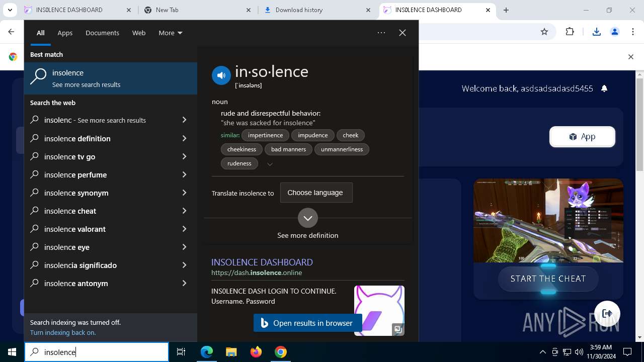Switch to first INS0LENCE DASHBOARD tab
644x362 pixels.
tap(78, 10)
